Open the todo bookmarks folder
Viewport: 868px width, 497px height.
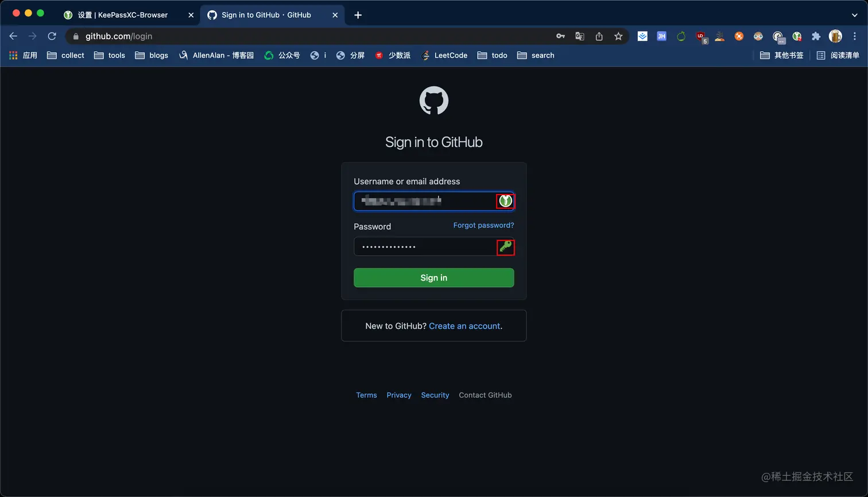(x=492, y=56)
